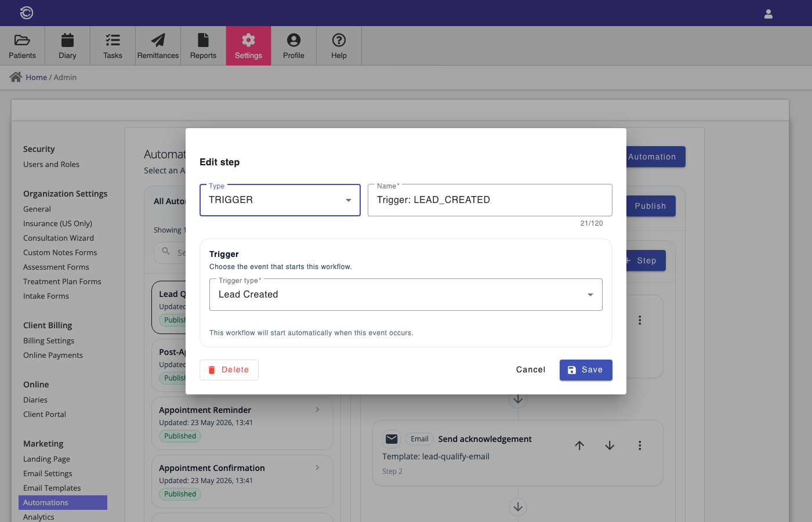Go to the Diary page
The height and width of the screenshot is (522, 812).
(x=67, y=46)
